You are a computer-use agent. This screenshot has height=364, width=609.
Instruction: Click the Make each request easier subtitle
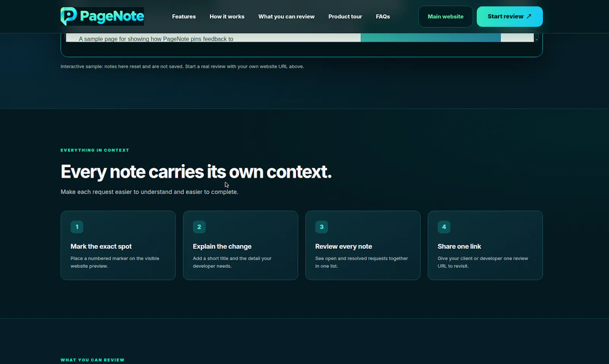click(149, 192)
